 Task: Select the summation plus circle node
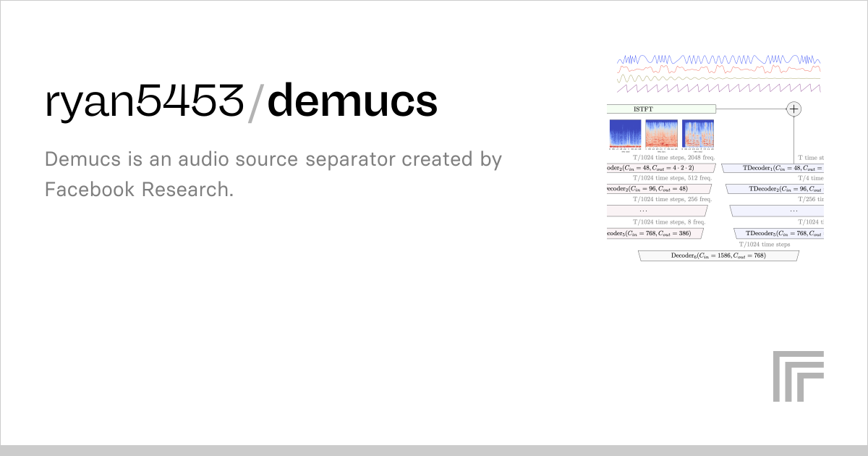click(793, 108)
